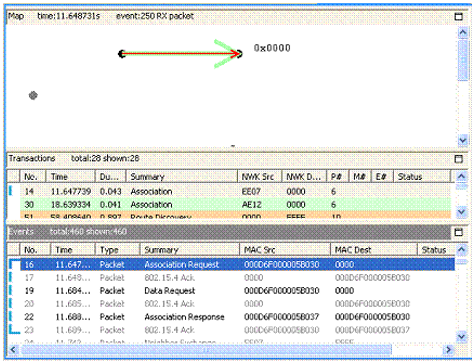
Task: Sort transactions by Status column
Action: click(x=422, y=176)
